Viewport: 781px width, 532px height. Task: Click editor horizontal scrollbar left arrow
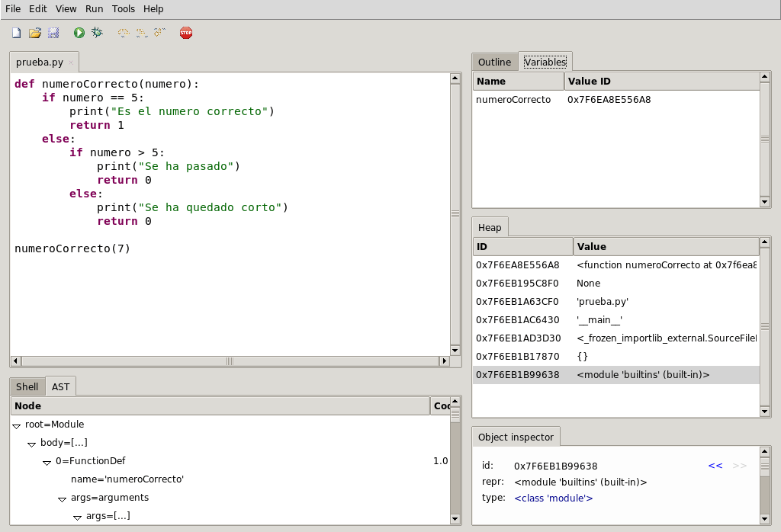click(x=16, y=361)
